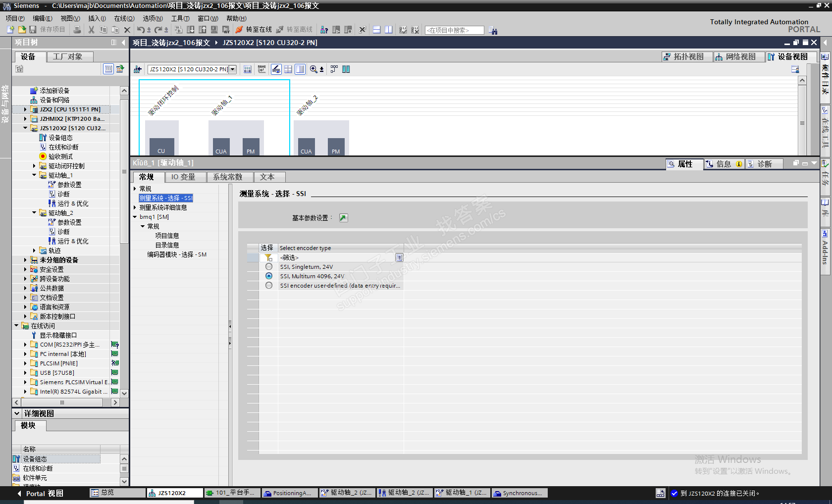
Task: Open the 总览 taskbar button
Action: click(x=117, y=493)
